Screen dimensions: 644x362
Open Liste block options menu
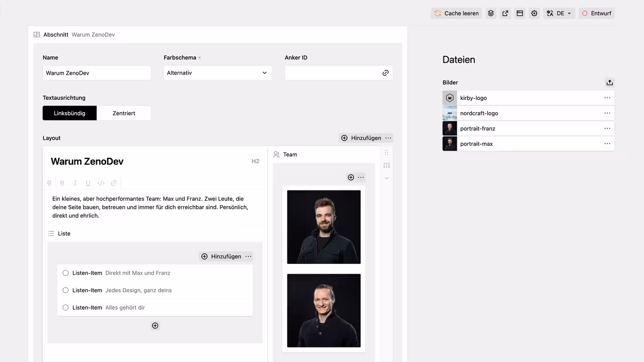(x=248, y=256)
